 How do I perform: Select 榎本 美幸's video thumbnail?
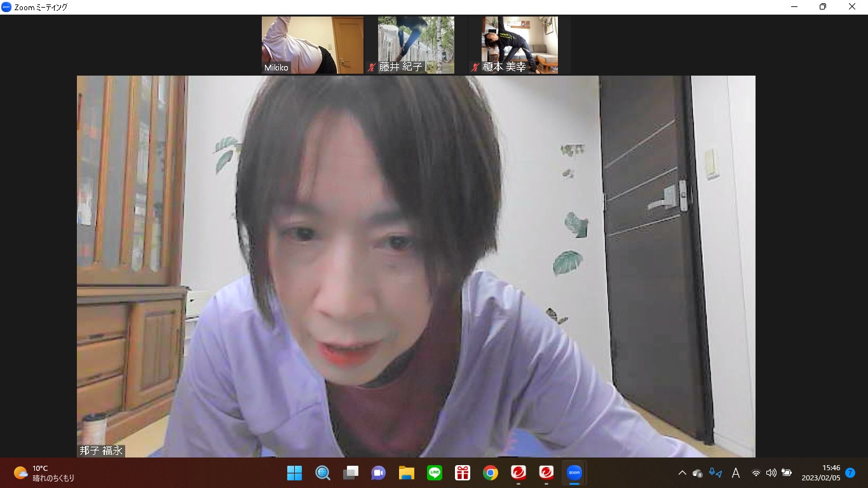(x=520, y=45)
